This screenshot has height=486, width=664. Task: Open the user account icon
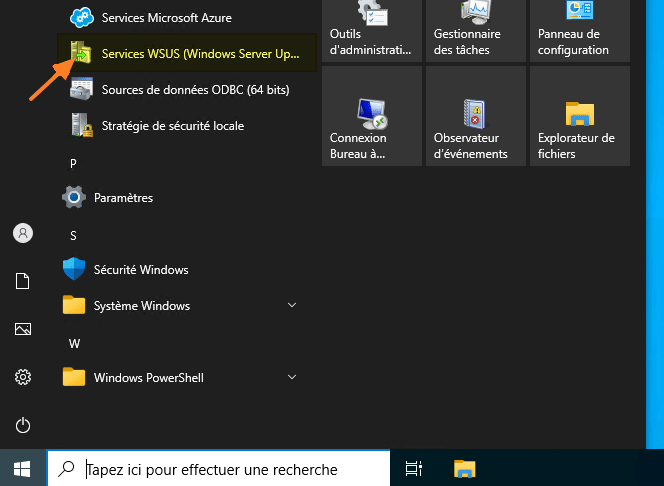pos(22,233)
